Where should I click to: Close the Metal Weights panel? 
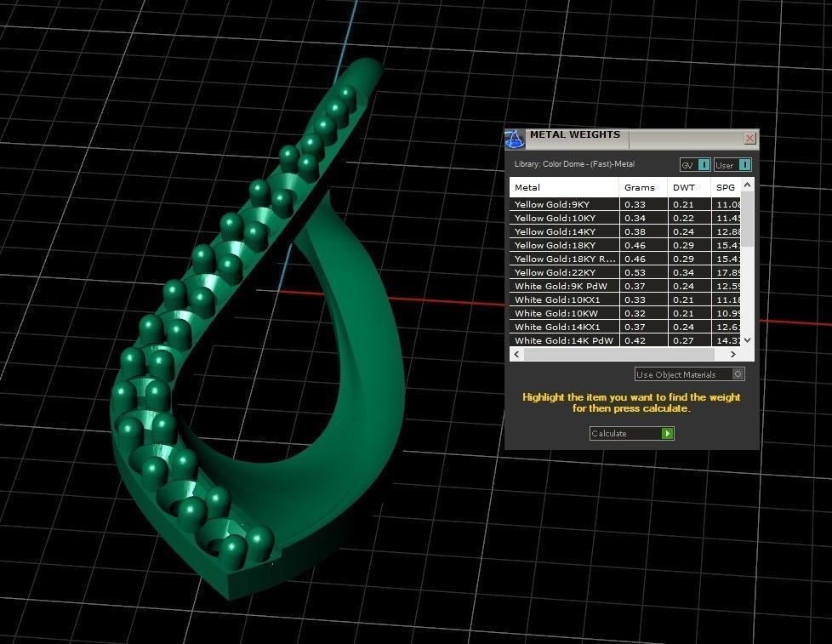[x=749, y=139]
